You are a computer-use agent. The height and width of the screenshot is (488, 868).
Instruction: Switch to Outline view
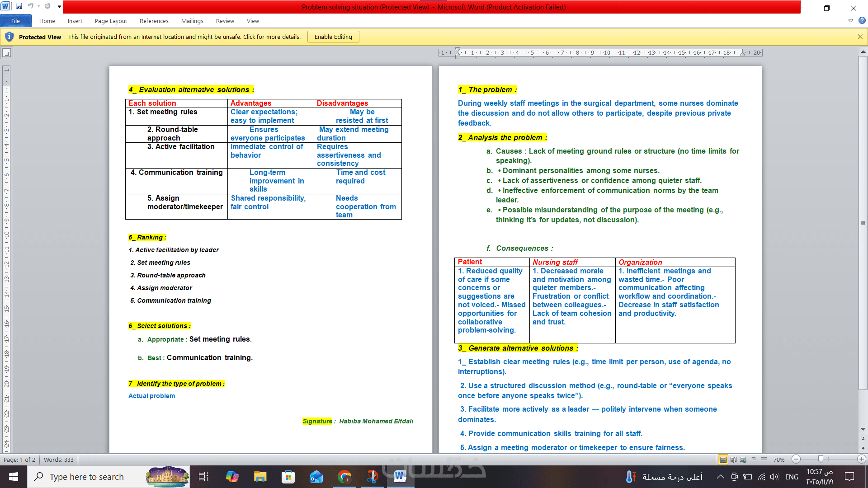click(754, 460)
